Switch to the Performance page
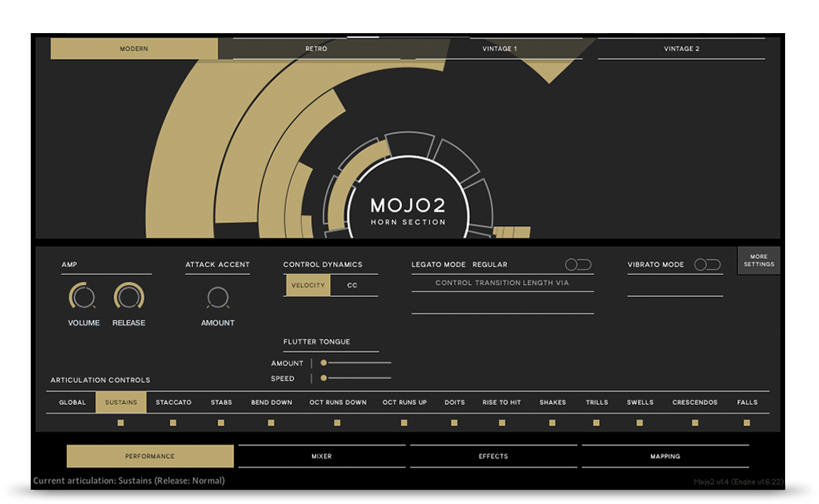Image resolution: width=819 pixels, height=504 pixels. [x=150, y=456]
